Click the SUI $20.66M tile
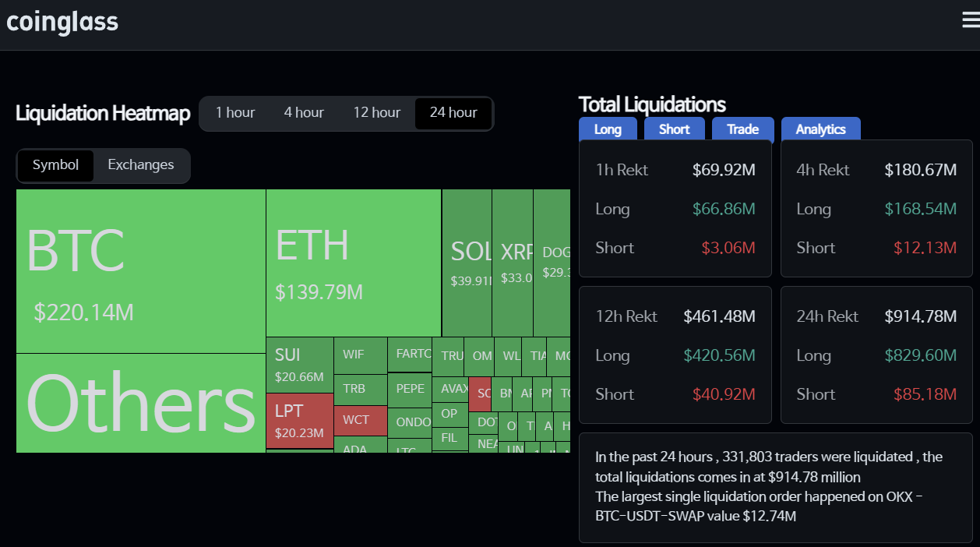Image resolution: width=980 pixels, height=547 pixels. point(299,365)
